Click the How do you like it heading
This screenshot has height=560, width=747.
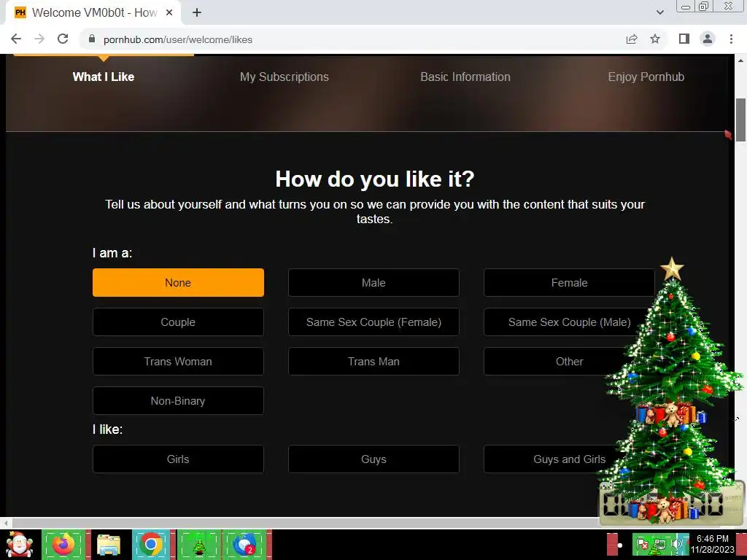(375, 179)
